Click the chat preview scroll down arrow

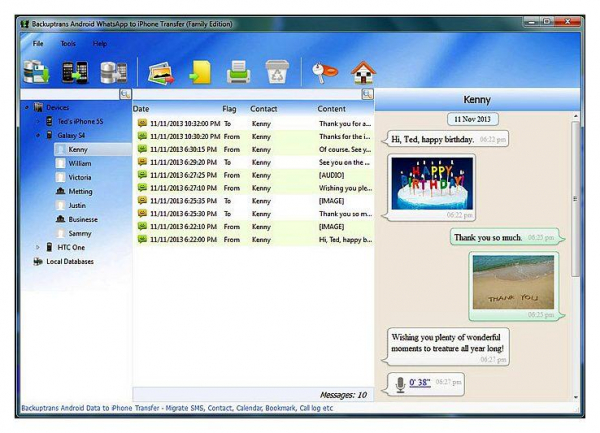point(575,397)
